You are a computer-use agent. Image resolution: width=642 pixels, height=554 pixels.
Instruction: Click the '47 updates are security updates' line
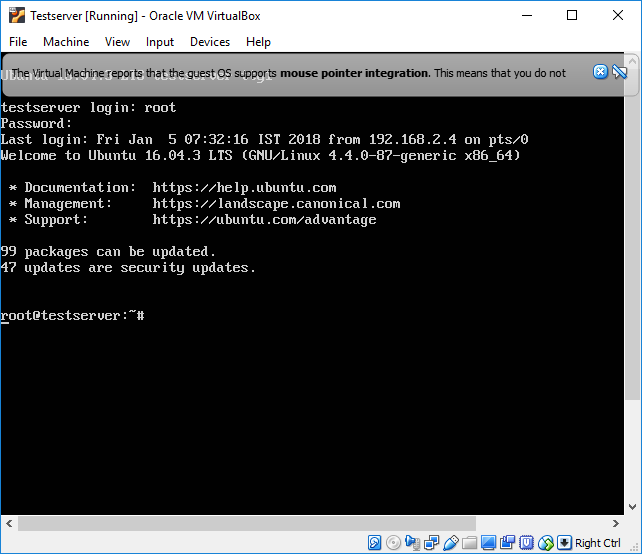[x=128, y=267]
